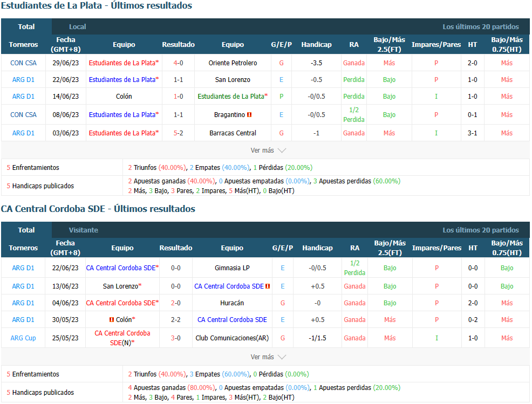Open ARG D1 link for Gimnasia LP match
532x404 pixels.
[23, 268]
